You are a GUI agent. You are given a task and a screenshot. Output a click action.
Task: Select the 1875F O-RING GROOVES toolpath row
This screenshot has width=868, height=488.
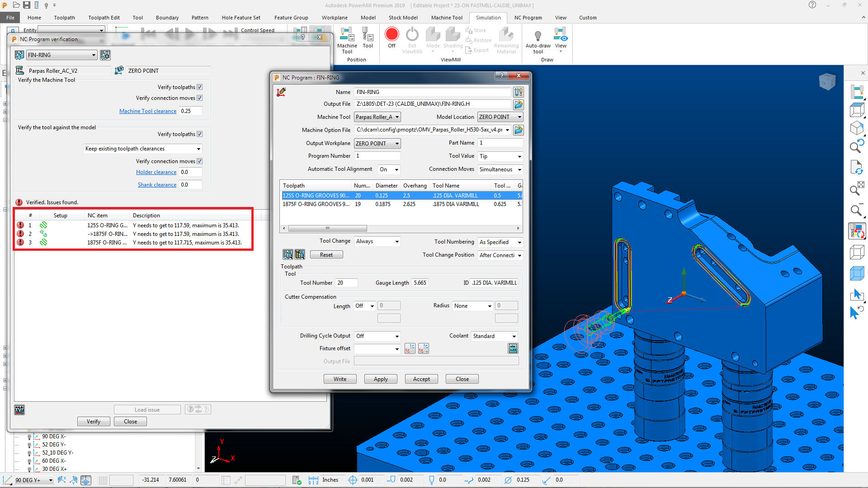coord(401,204)
